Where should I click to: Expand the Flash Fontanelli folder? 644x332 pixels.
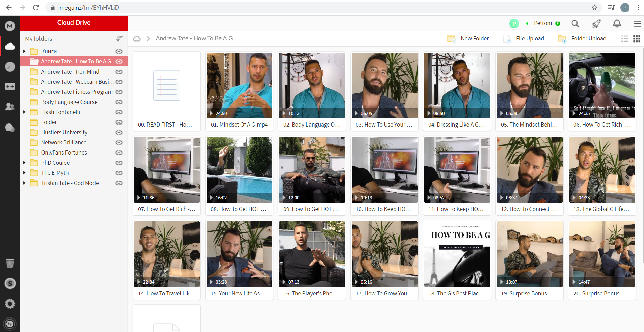pyautogui.click(x=24, y=112)
